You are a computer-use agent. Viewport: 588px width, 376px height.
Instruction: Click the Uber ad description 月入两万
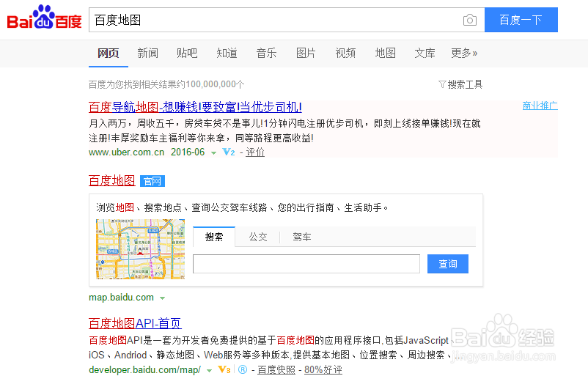click(285, 131)
